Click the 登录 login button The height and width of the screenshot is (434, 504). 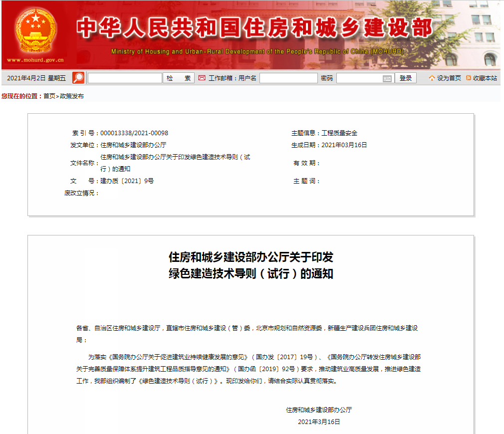click(406, 78)
